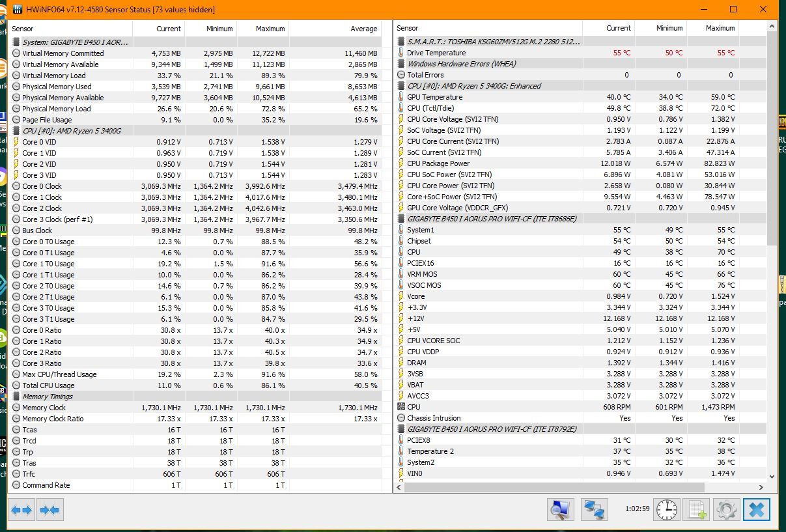Click left pane Minimum column header
Viewport: 786px width, 532px height.
coord(210,29)
